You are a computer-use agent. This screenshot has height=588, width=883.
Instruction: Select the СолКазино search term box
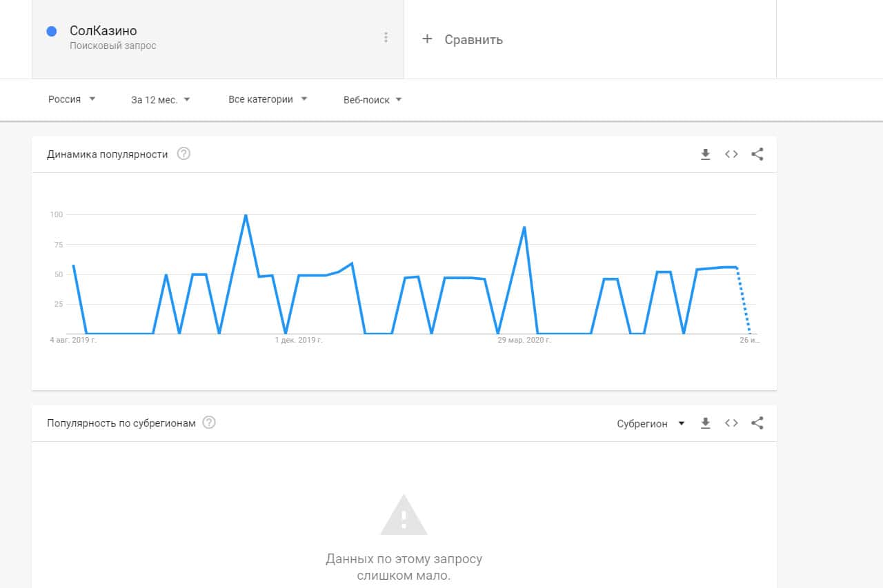coord(207,39)
